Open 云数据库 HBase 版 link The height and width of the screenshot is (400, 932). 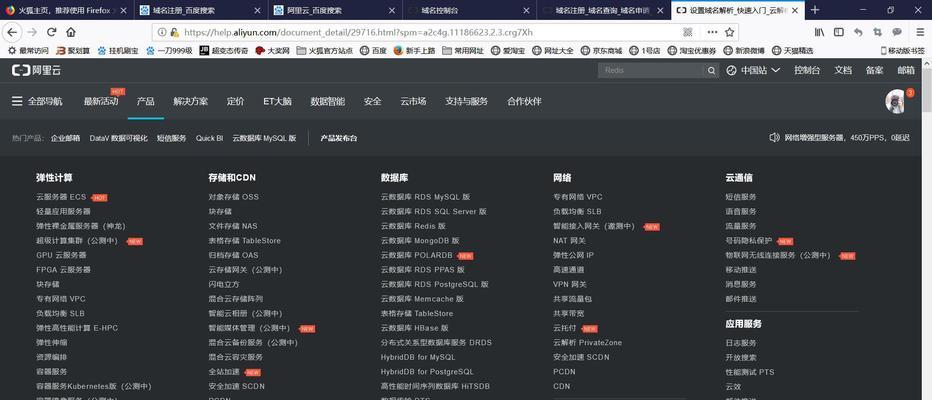pos(414,327)
